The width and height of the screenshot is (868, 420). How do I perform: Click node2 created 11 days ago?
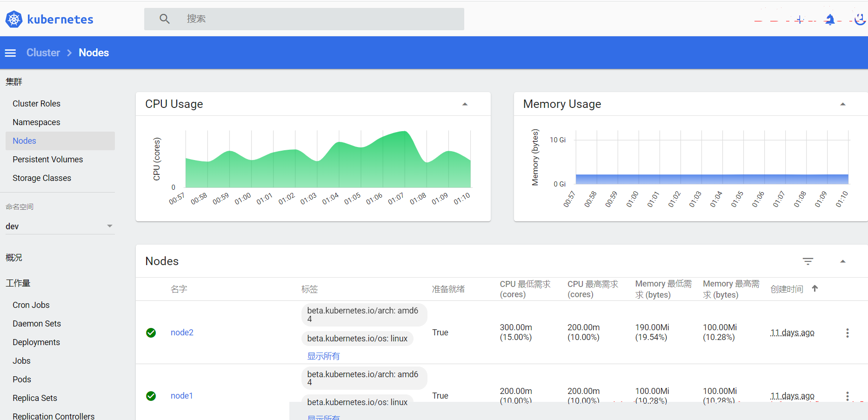click(793, 333)
